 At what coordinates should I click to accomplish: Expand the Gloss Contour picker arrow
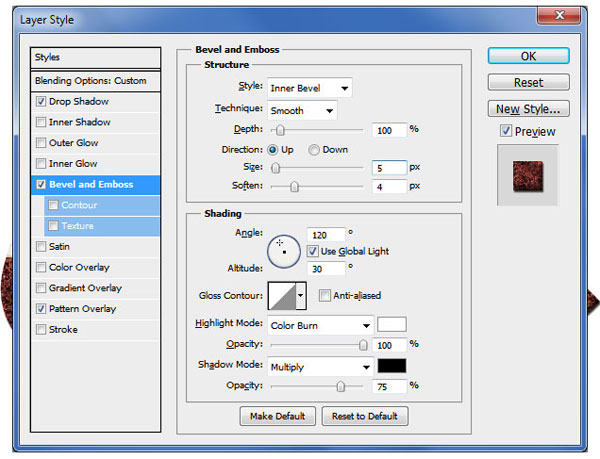(301, 296)
